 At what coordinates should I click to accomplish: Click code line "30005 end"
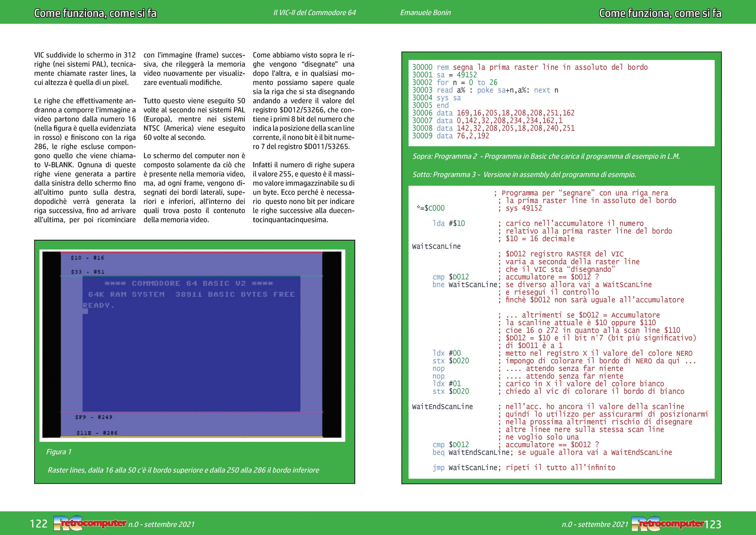[430, 106]
